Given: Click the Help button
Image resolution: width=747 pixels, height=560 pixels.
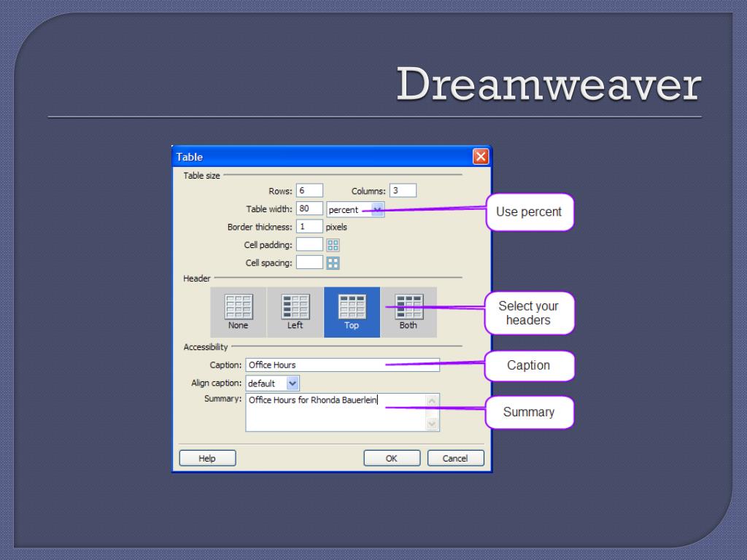Looking at the screenshot, I should coord(208,458).
